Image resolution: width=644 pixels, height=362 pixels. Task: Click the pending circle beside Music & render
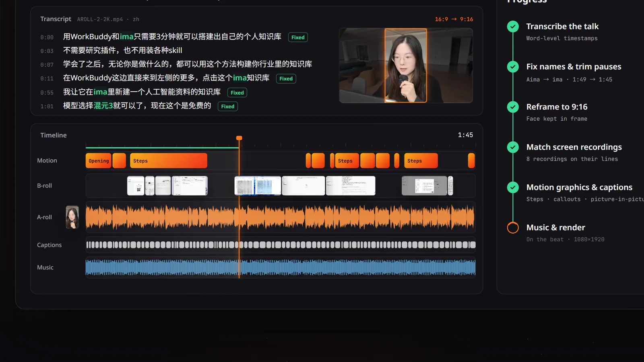point(513,228)
